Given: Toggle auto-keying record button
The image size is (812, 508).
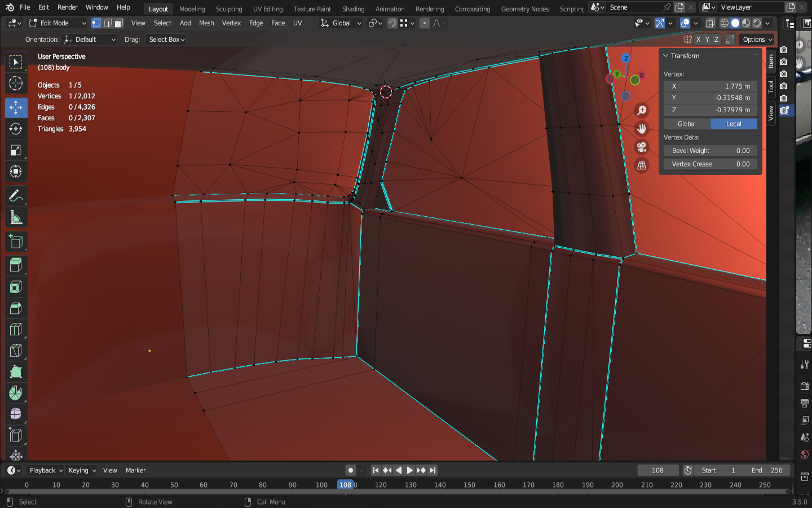Looking at the screenshot, I should tap(351, 470).
